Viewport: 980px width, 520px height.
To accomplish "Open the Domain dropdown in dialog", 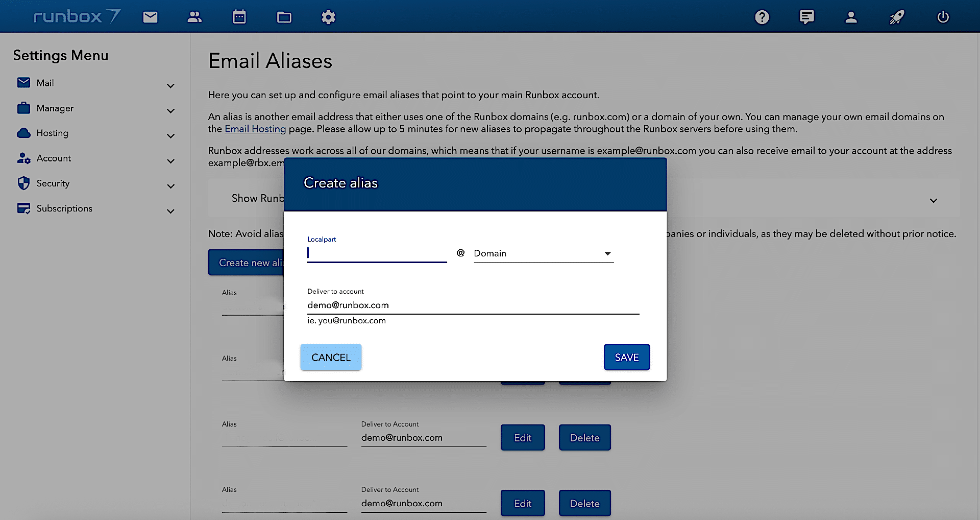I will click(543, 253).
